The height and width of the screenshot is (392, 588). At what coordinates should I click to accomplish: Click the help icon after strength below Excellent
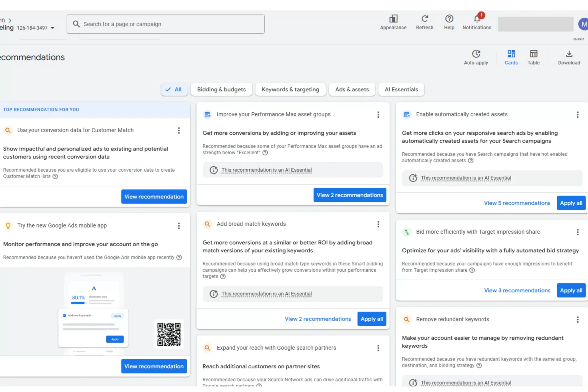(x=265, y=153)
